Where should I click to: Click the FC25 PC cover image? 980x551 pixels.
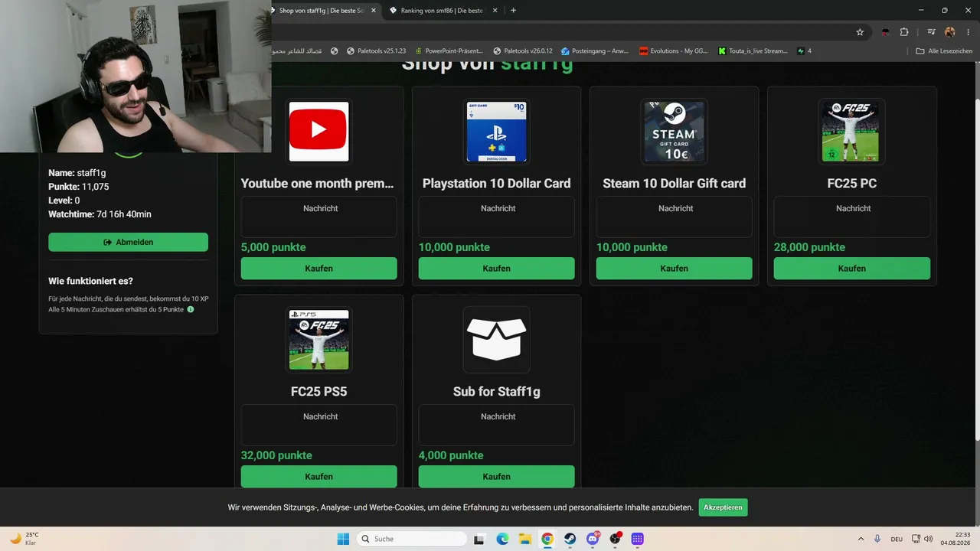851,131
